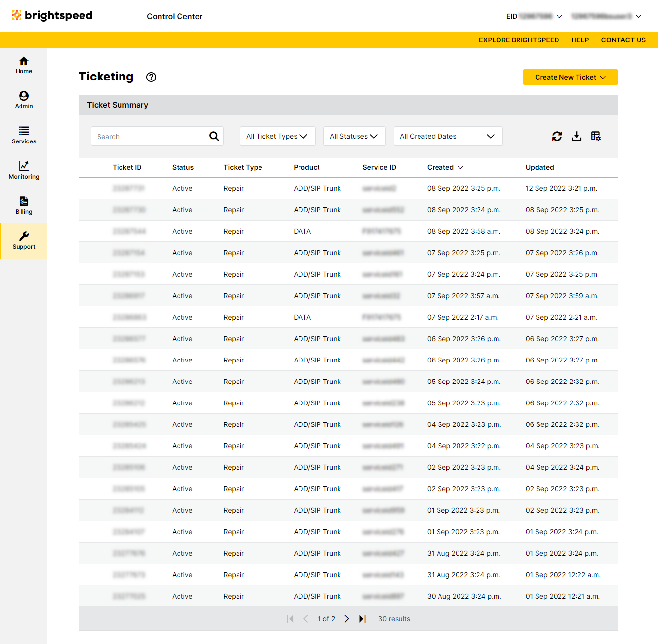Image resolution: width=658 pixels, height=644 pixels.
Task: Click the Updated column header
Action: [x=540, y=167]
